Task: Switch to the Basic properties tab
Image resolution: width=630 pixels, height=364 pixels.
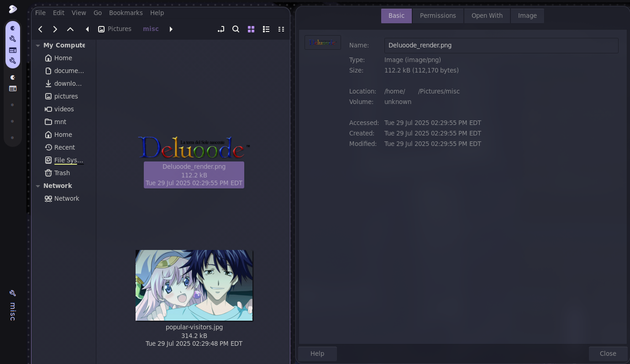Action: [x=396, y=16]
